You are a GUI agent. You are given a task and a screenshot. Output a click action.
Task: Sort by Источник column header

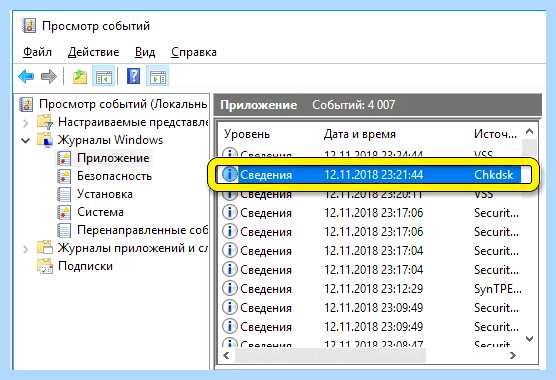tap(495, 134)
